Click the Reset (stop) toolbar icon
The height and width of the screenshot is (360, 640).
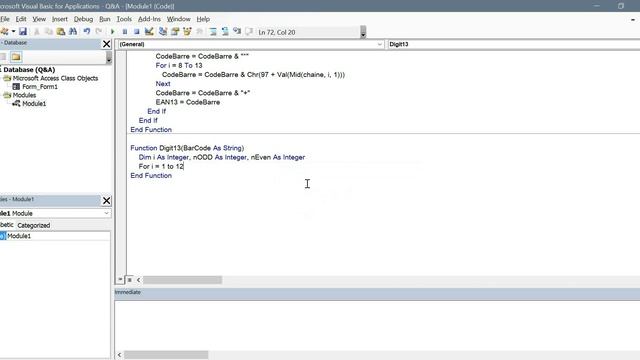pos(137,31)
